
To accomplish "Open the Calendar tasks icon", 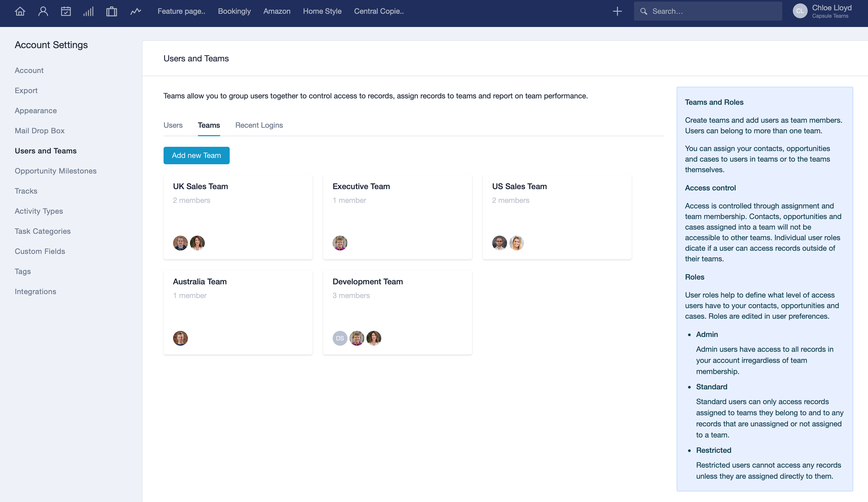I will point(66,11).
